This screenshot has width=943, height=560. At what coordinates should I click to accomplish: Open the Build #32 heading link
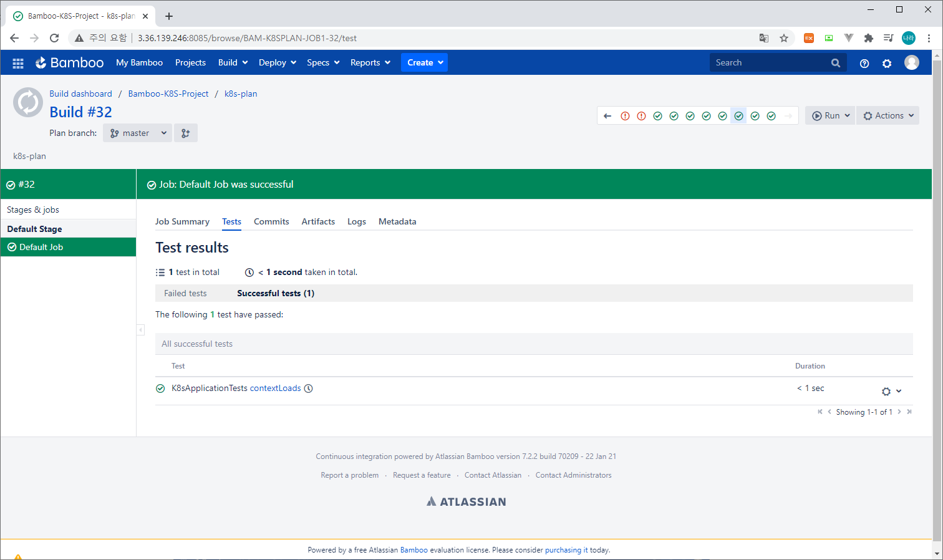click(x=81, y=112)
